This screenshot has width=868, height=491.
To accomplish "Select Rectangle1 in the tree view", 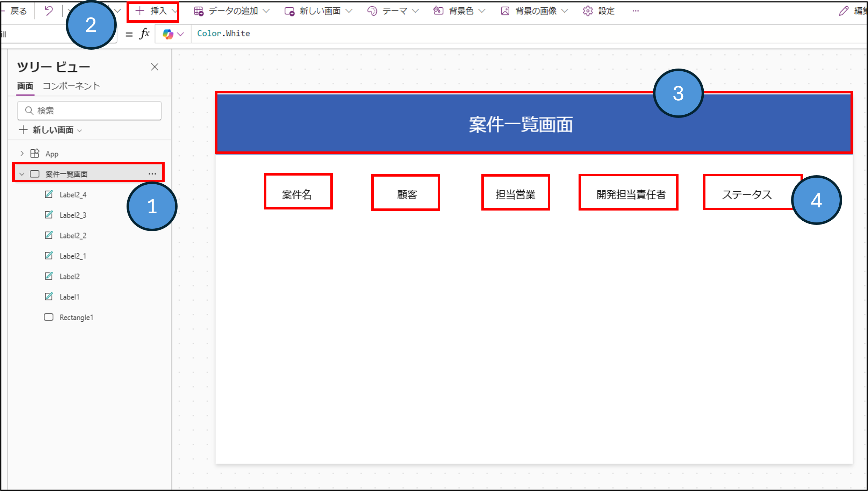I will point(76,317).
